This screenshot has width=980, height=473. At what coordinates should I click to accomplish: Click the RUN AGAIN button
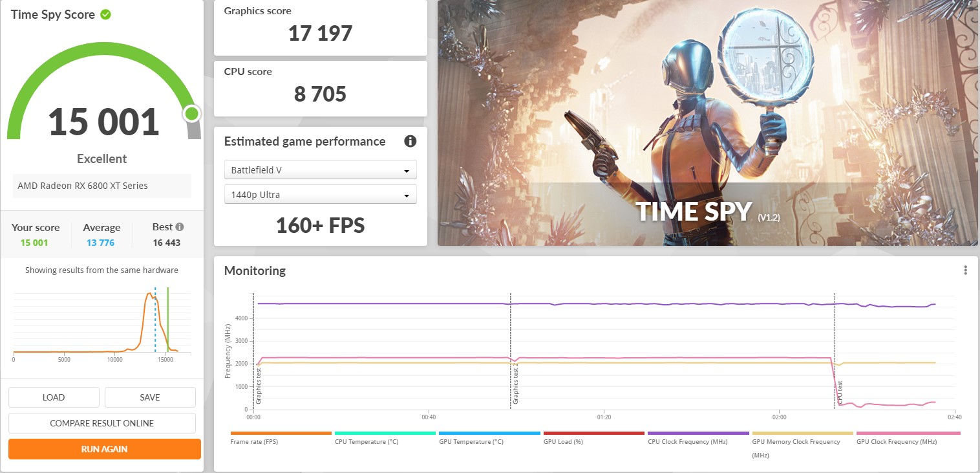(x=104, y=448)
